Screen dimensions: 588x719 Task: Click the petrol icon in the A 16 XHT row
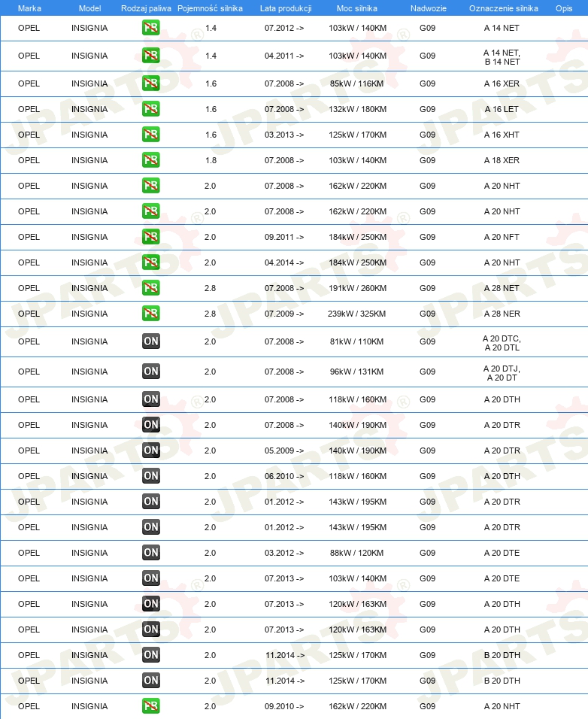point(151,135)
